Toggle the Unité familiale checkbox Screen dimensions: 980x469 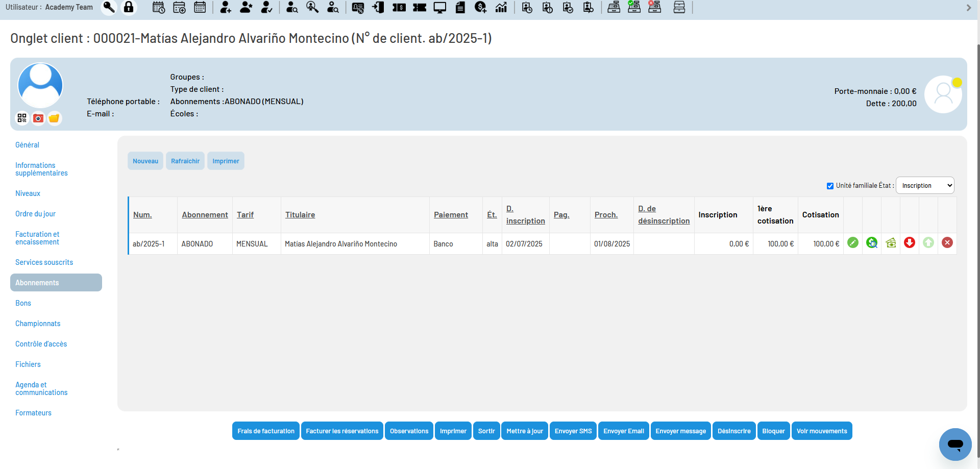(x=830, y=186)
